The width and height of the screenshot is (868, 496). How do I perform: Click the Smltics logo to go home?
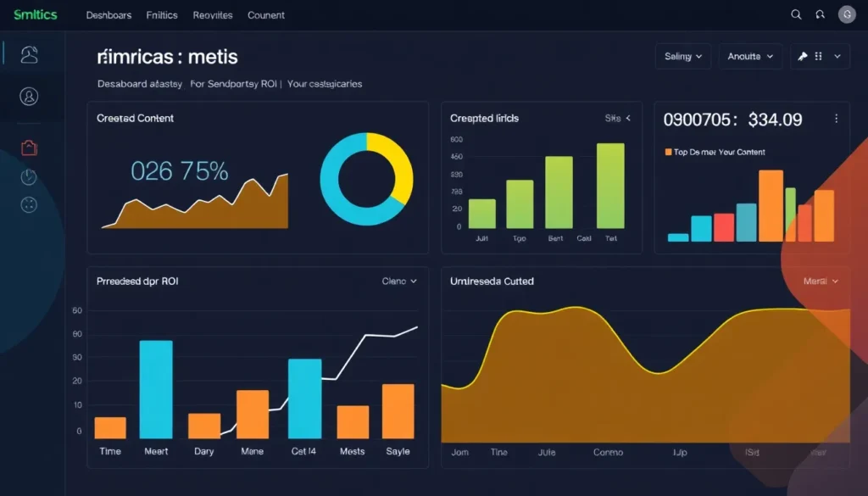[34, 14]
